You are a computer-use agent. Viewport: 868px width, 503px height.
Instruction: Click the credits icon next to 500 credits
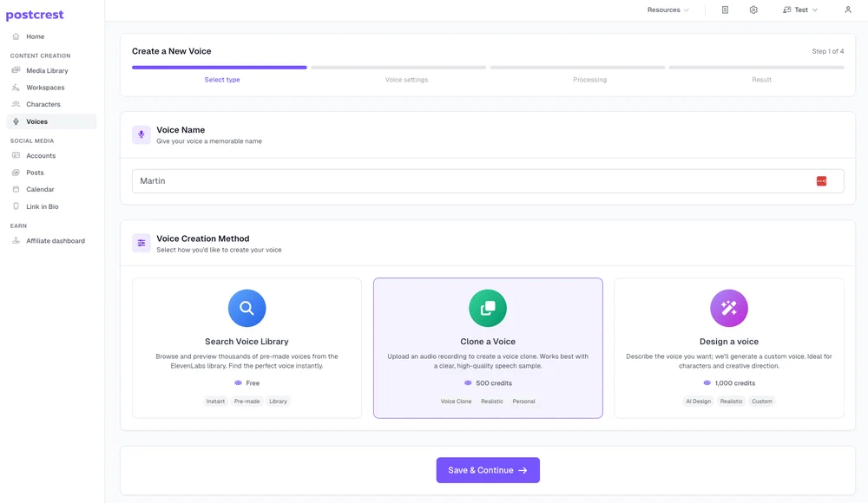tap(468, 383)
